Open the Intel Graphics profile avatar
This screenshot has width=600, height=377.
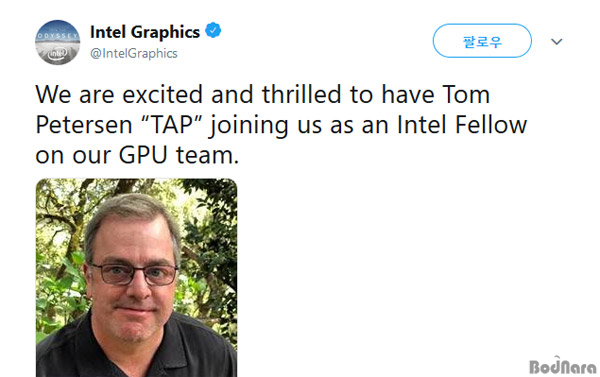[57, 42]
